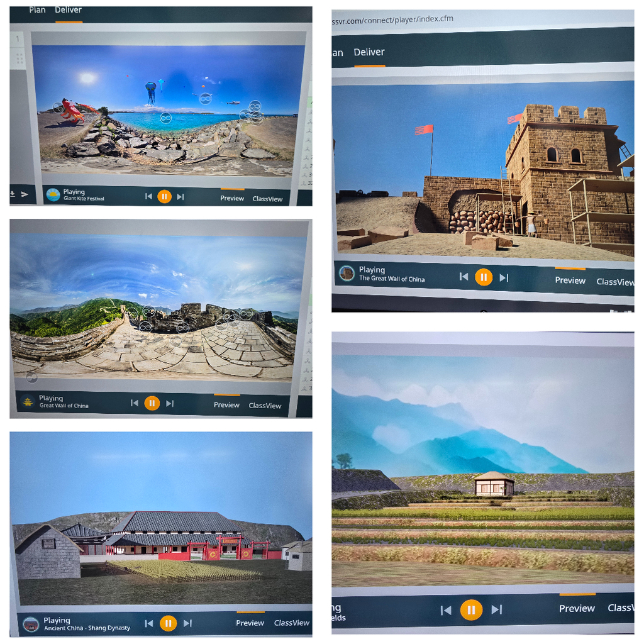Advance to next item after Shang Dynasty
The width and height of the screenshot is (644, 644).
(x=187, y=623)
